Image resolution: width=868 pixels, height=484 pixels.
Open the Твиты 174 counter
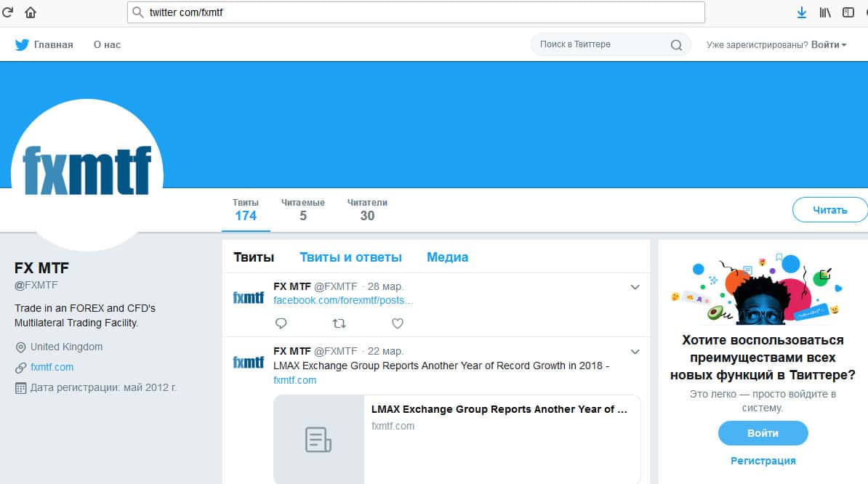pos(246,209)
